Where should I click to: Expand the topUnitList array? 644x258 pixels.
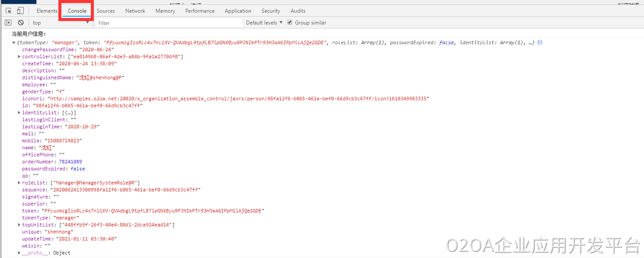[x=19, y=225]
